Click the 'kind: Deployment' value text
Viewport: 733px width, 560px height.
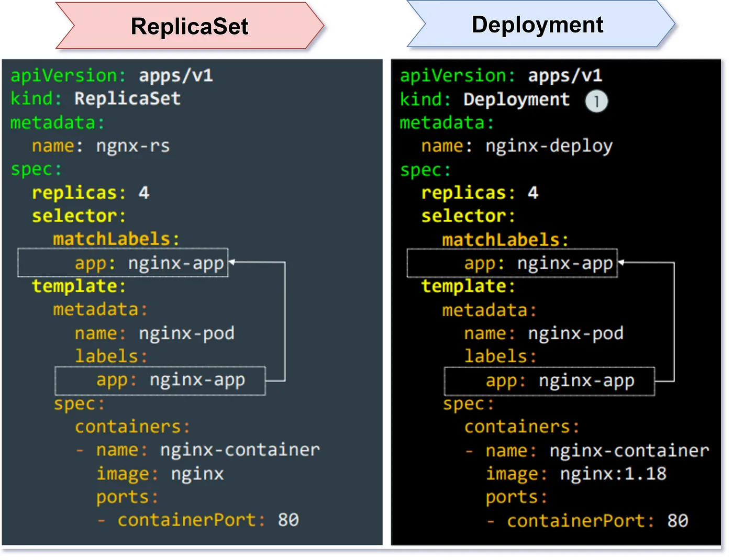click(x=516, y=99)
